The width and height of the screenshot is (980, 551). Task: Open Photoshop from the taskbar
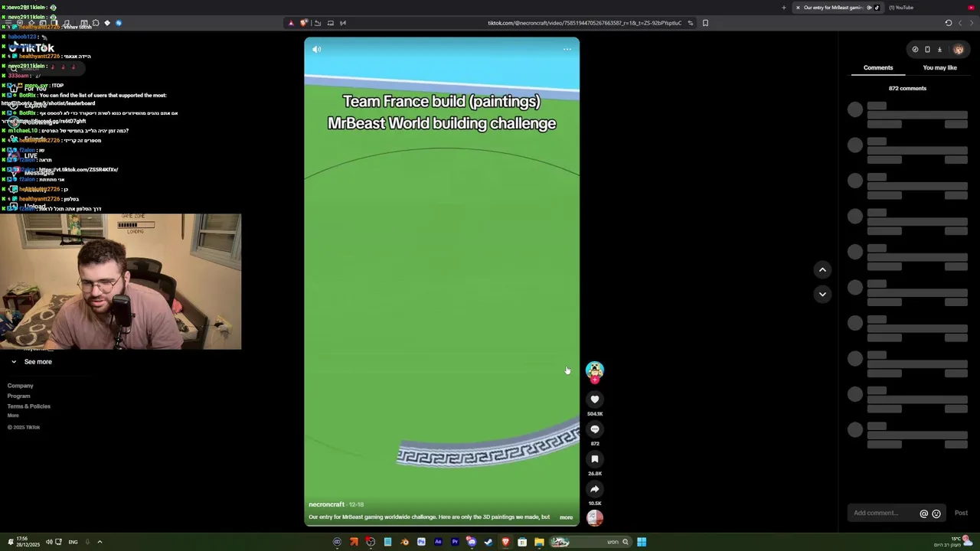421,542
